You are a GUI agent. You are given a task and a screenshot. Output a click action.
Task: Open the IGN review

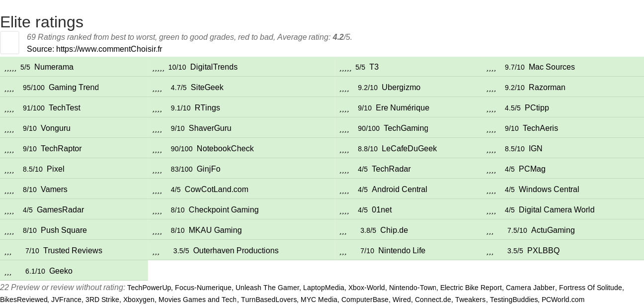coord(536,148)
